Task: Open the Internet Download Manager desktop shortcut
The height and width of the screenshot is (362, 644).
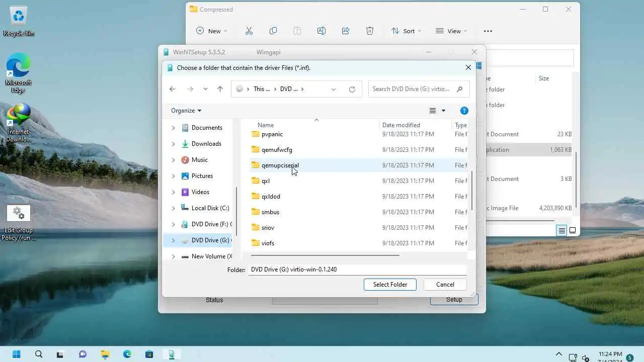Action: tap(19, 123)
